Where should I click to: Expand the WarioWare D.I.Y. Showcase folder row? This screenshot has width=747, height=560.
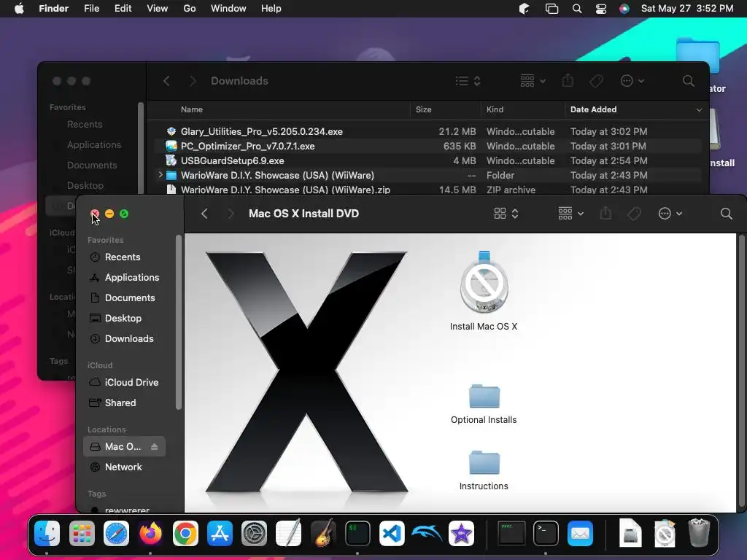[x=160, y=175]
